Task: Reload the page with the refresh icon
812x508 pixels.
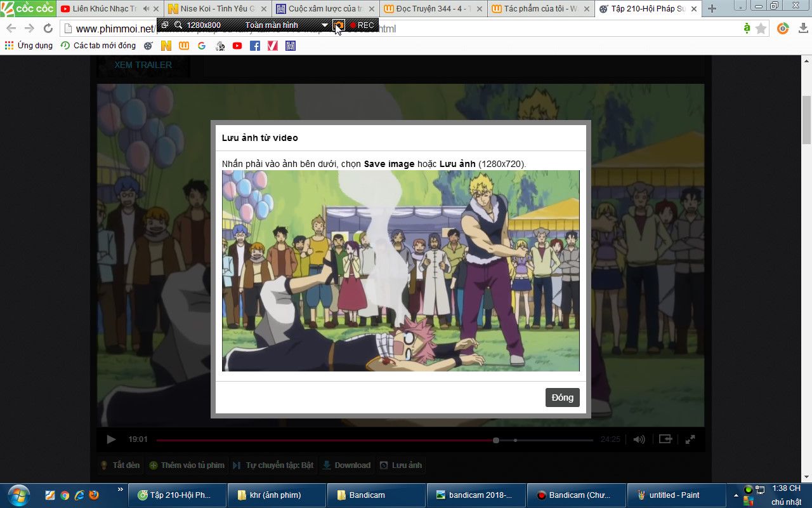Action: click(x=48, y=29)
